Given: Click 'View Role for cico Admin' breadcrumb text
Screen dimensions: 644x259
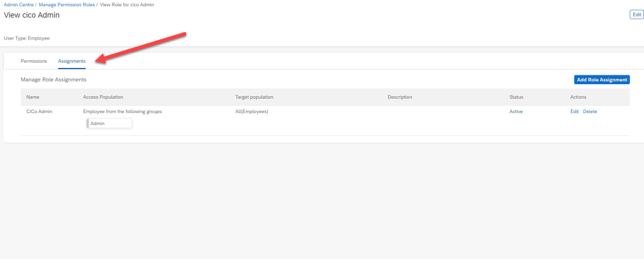Looking at the screenshot, I should (x=127, y=4).
